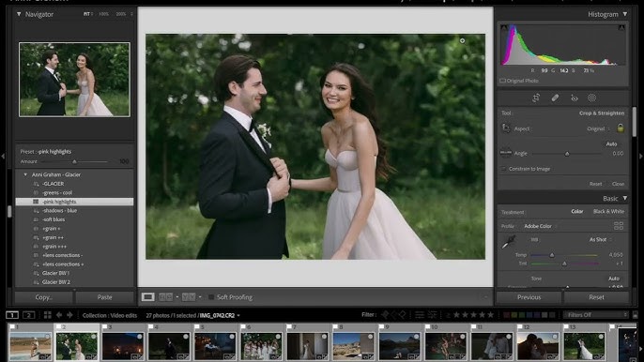Image resolution: width=644 pixels, height=362 pixels.
Task: Open the Adobe Color profile dropdown
Action: tap(541, 226)
